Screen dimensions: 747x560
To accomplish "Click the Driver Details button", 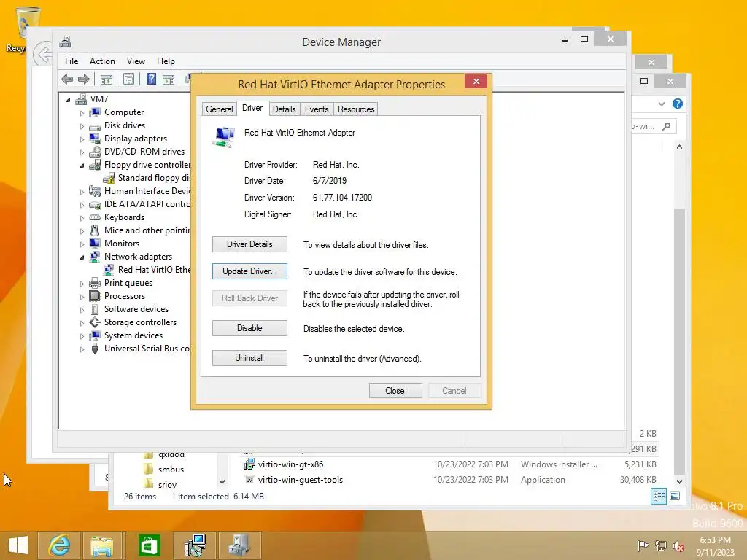I will [249, 244].
